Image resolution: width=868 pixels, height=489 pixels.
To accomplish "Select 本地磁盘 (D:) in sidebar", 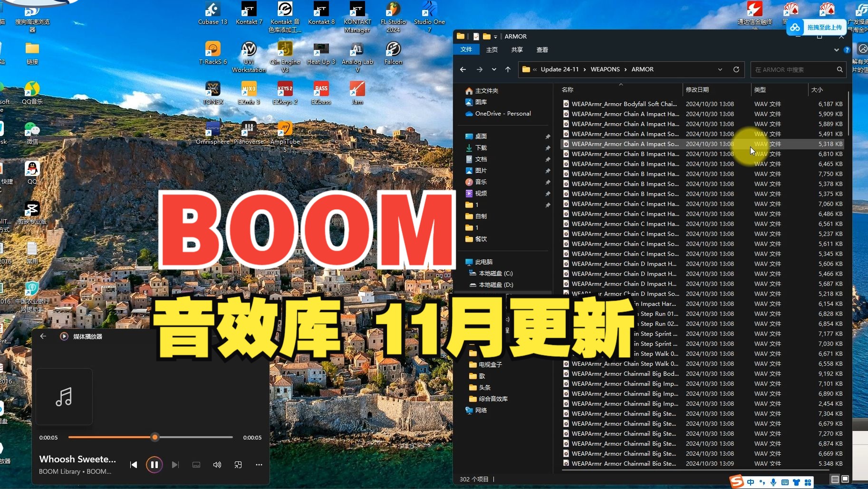I will [496, 285].
